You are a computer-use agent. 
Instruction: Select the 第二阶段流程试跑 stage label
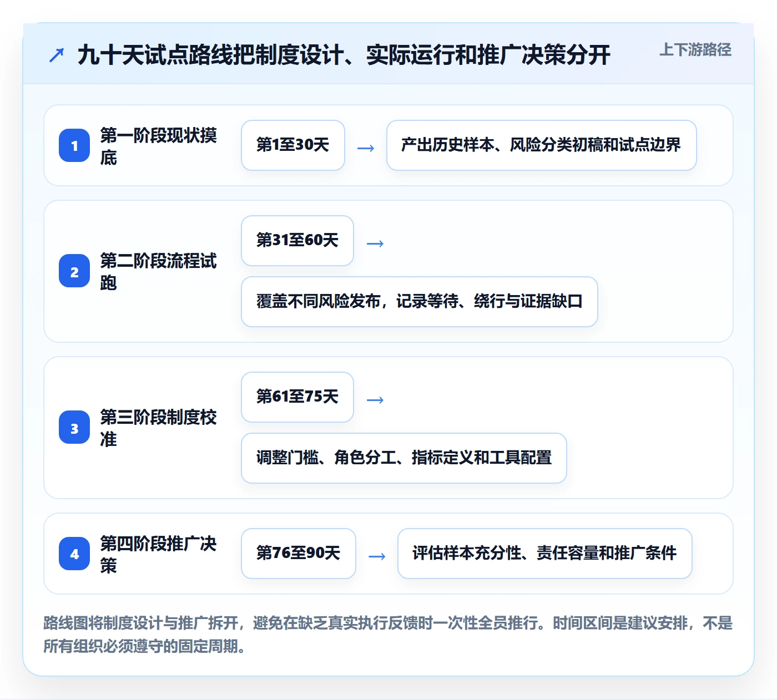(x=159, y=271)
